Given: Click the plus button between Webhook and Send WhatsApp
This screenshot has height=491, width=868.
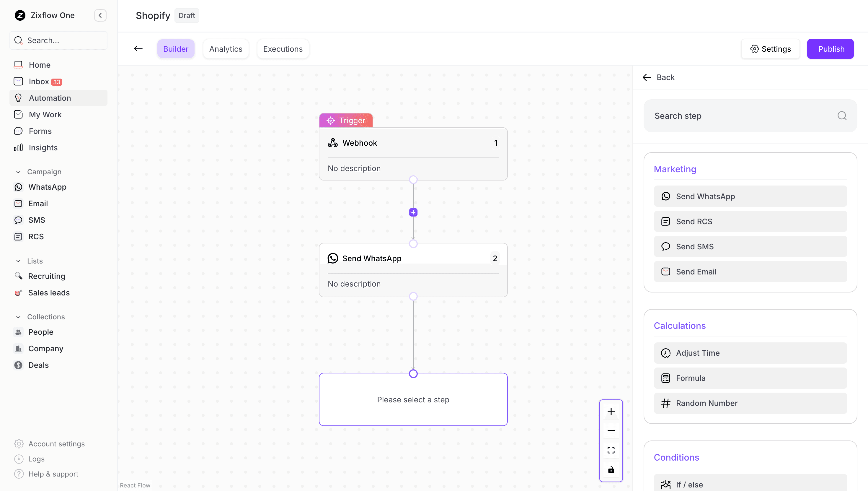Looking at the screenshot, I should (x=413, y=212).
